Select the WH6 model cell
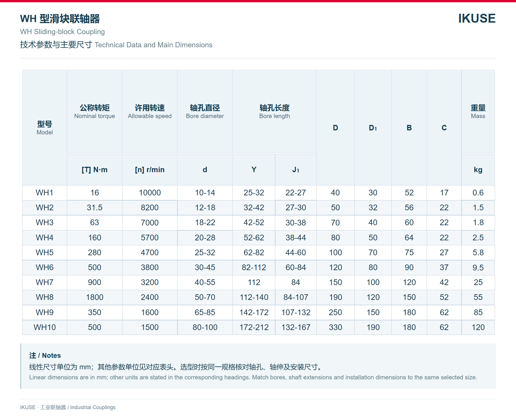Image resolution: width=516 pixels, height=420 pixels. tap(44, 267)
